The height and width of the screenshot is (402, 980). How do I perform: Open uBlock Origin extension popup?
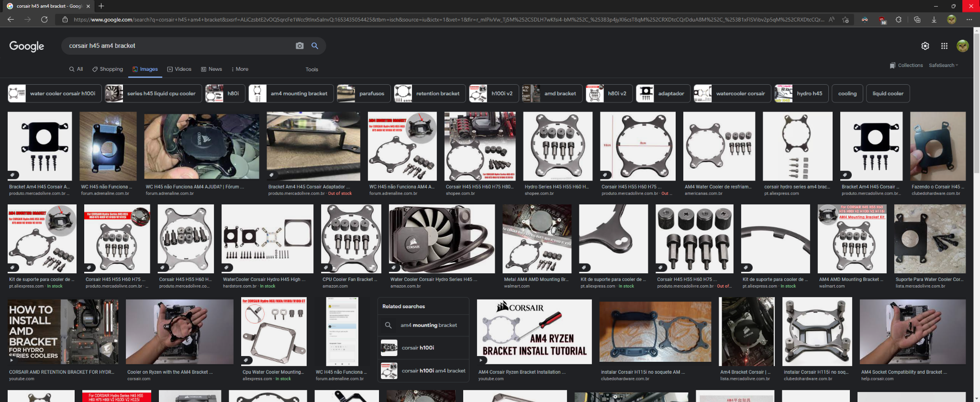pos(882,20)
